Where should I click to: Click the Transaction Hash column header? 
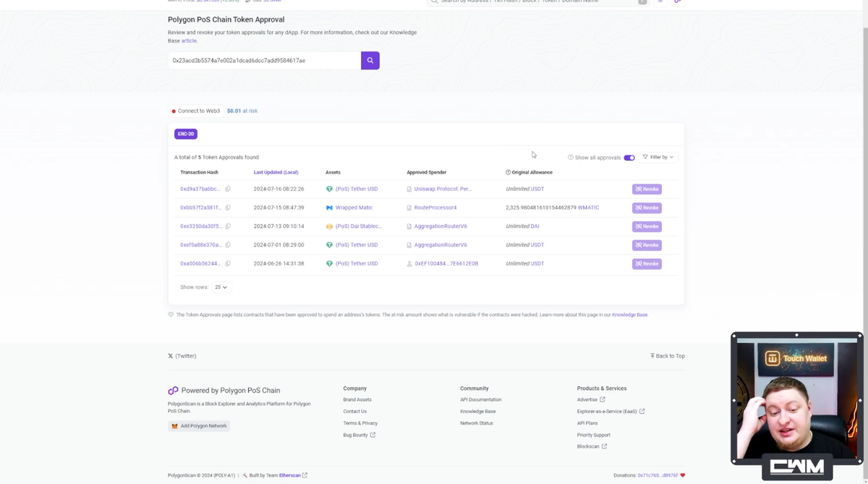[199, 172]
